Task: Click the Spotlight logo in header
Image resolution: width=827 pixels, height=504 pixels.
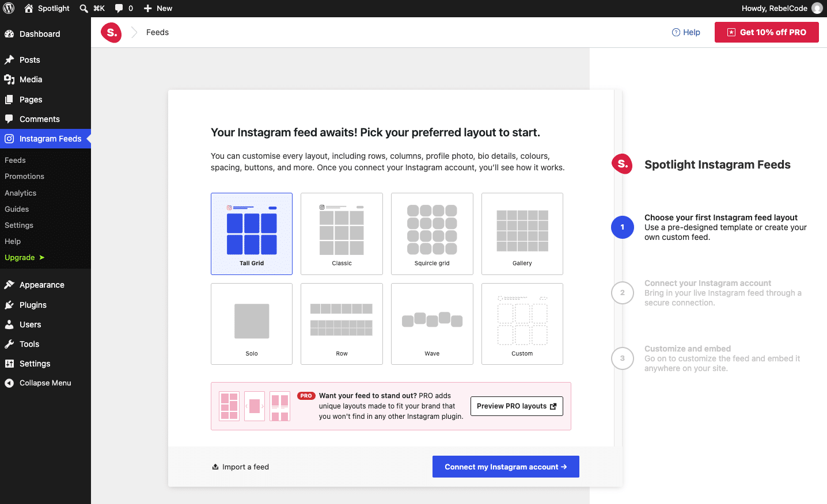Action: pos(111,33)
